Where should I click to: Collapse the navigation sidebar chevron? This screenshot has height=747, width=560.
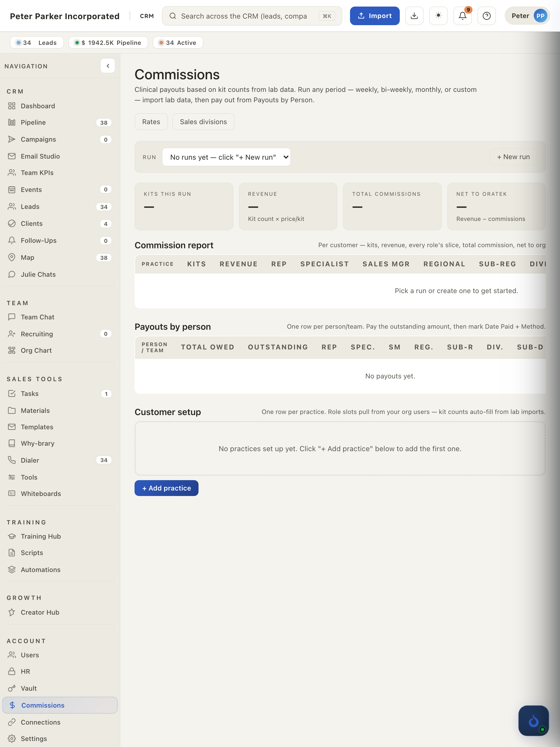[x=108, y=66]
